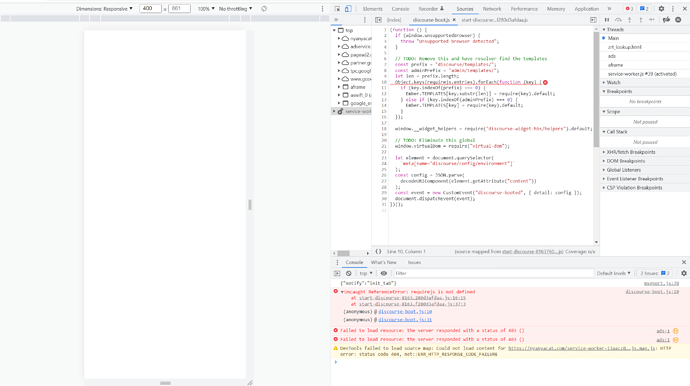The image size is (690, 386).
Task: Click Step out of current function
Action: click(x=641, y=20)
